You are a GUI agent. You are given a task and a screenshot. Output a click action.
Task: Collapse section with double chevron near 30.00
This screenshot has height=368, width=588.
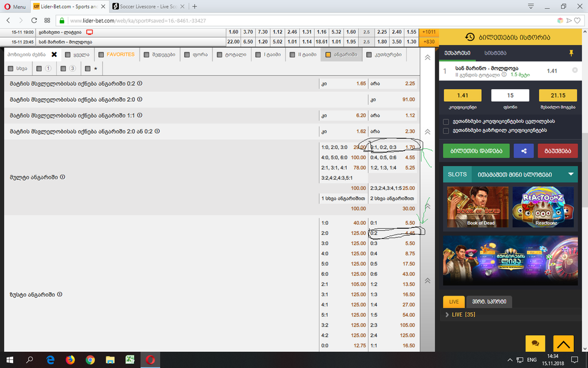(x=427, y=206)
